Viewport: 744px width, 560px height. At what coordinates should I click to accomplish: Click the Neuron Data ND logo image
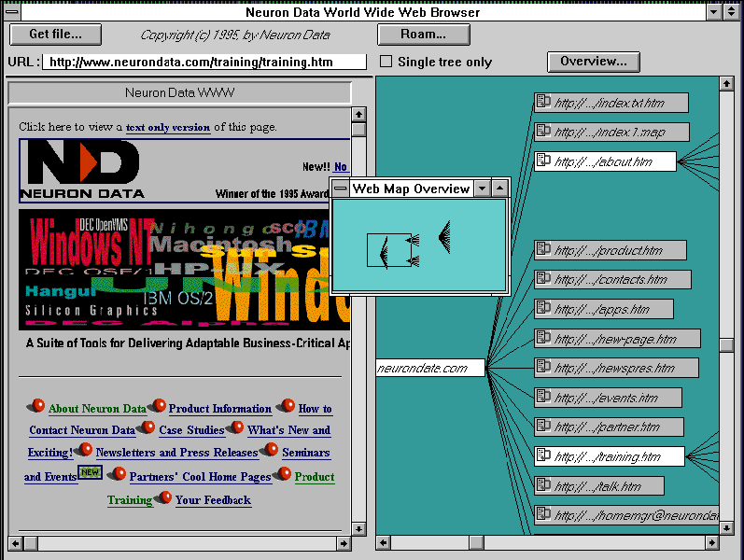click(x=83, y=170)
